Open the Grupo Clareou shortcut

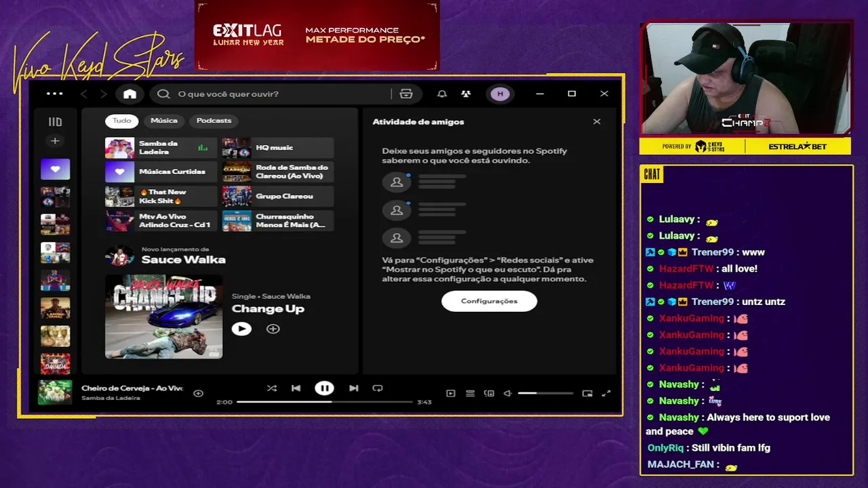(278, 197)
